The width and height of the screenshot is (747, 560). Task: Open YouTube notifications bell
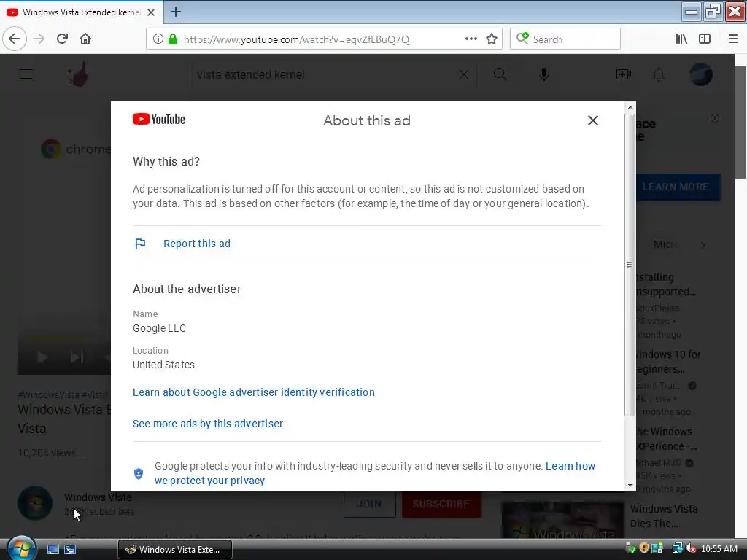click(659, 74)
